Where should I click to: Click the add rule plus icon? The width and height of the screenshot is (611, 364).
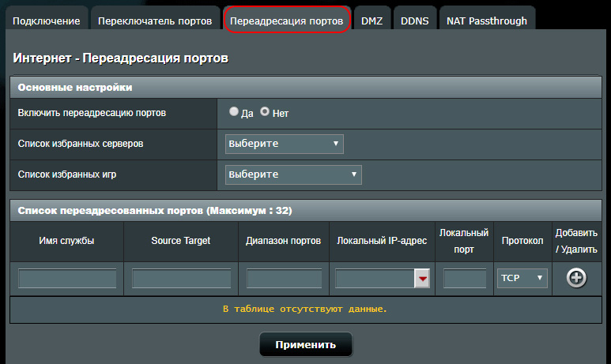point(577,278)
